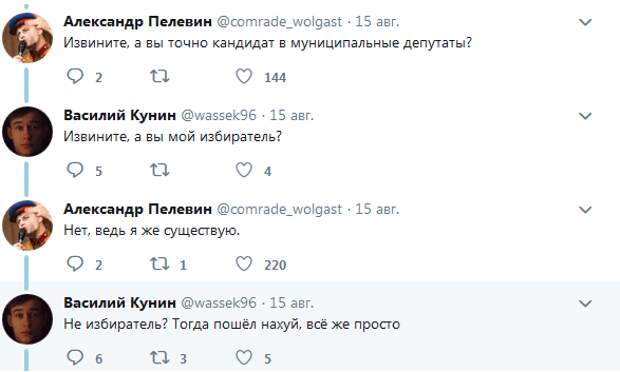Retweet the municipal deputies candidate question tweet
Screen dimensions: 620x372
pos(160,76)
